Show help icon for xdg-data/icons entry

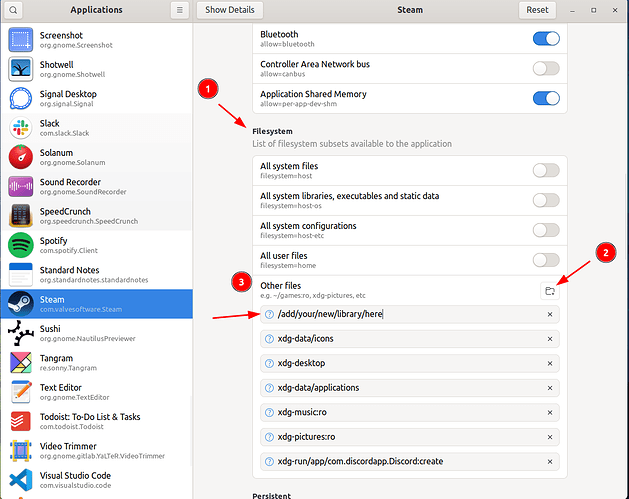pyautogui.click(x=270, y=339)
